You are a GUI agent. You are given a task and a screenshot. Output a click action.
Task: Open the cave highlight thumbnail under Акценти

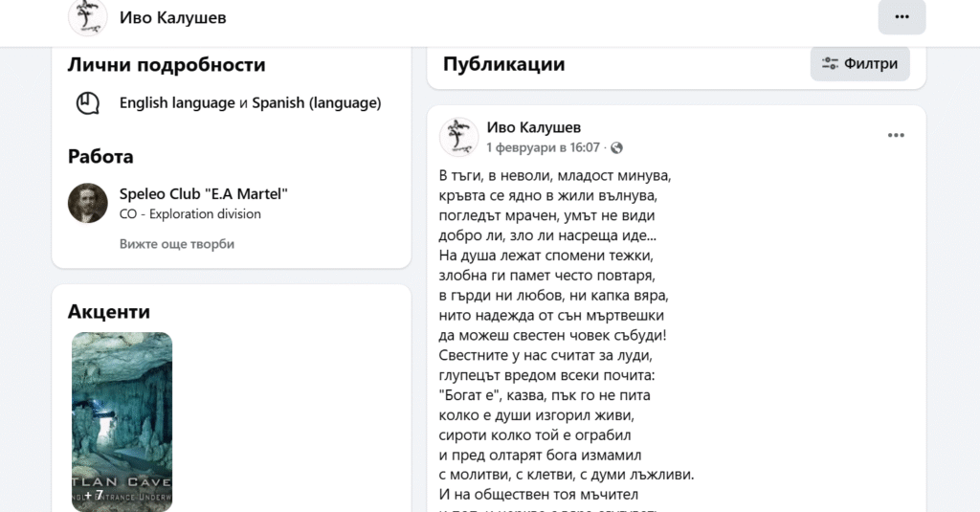coord(122,421)
